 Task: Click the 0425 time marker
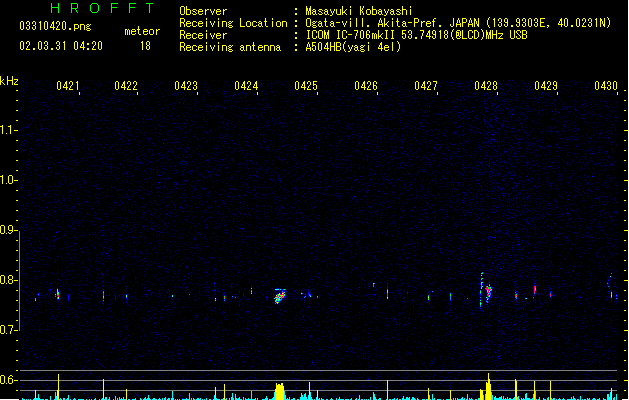[x=306, y=86]
